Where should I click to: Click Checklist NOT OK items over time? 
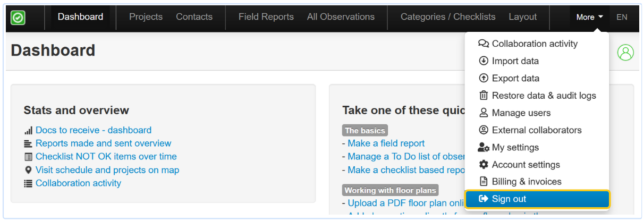coord(106,157)
